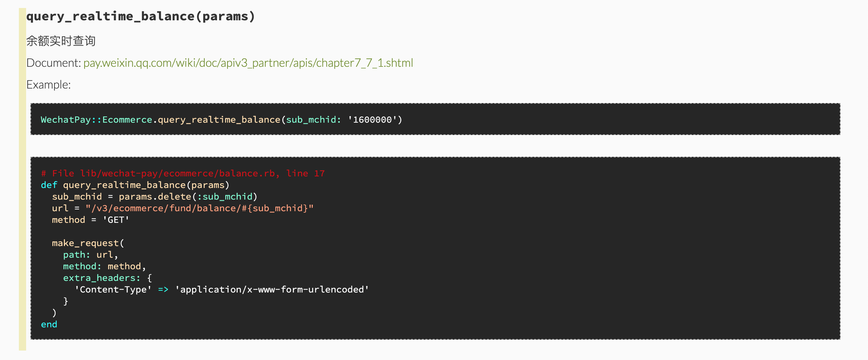868x360 pixels.
Task: Open the pay.weixin.qq.com documentation link
Action: tap(248, 63)
